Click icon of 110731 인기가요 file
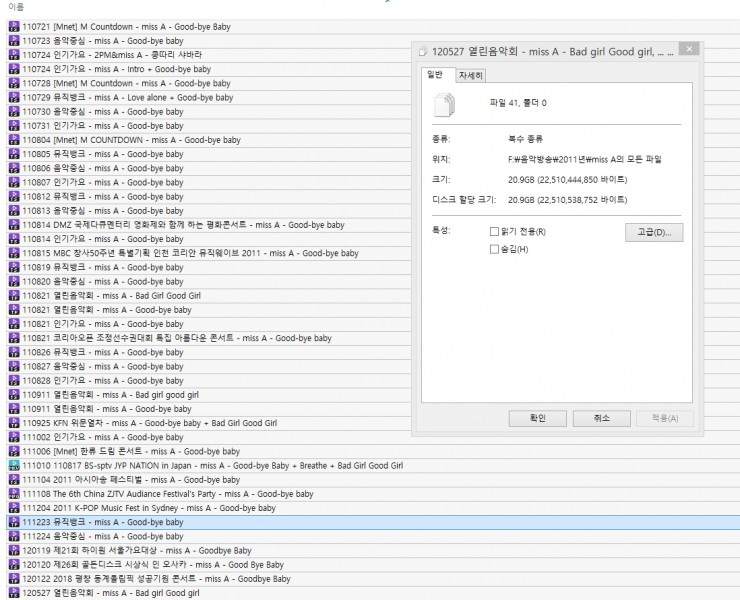 point(14,126)
